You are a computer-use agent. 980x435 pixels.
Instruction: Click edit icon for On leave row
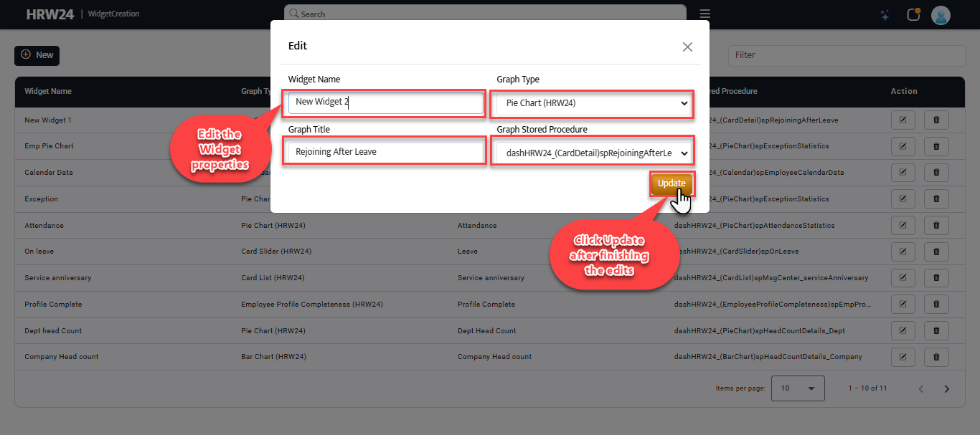point(903,252)
